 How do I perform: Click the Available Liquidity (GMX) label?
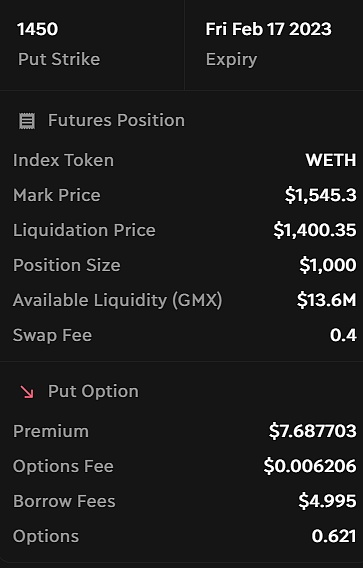click(117, 300)
